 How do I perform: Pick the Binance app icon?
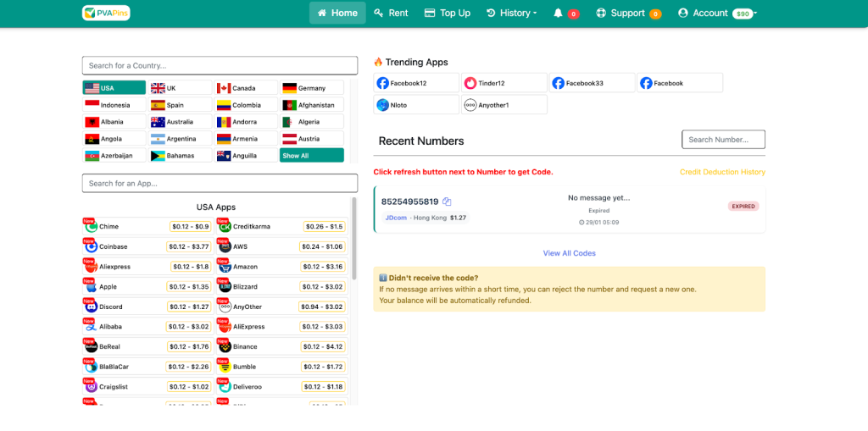pyautogui.click(x=225, y=346)
